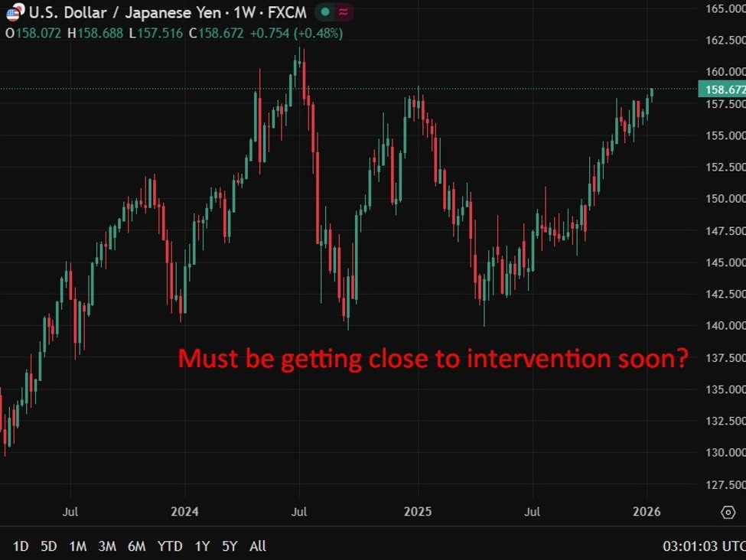Select the 5Y range

228,546
